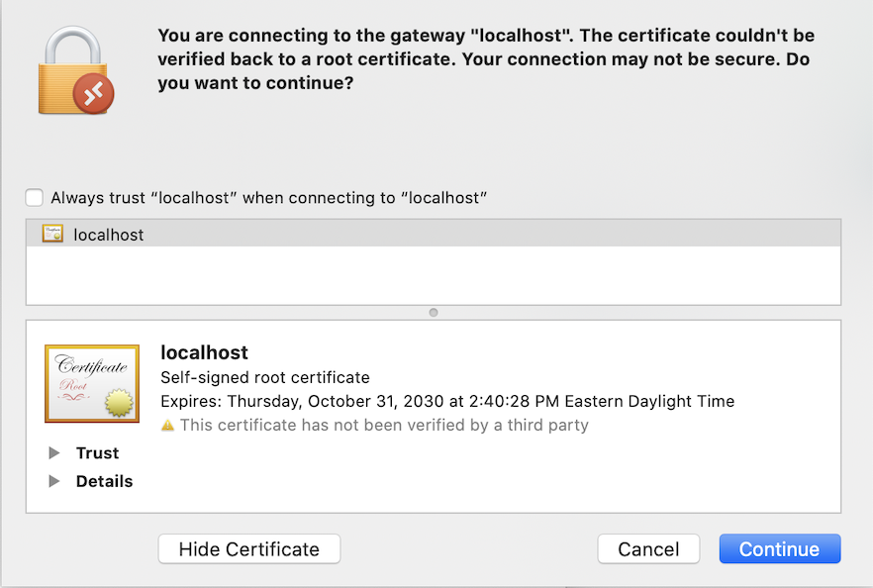Click the gateway connection warning message
873x588 pixels.
point(485,59)
